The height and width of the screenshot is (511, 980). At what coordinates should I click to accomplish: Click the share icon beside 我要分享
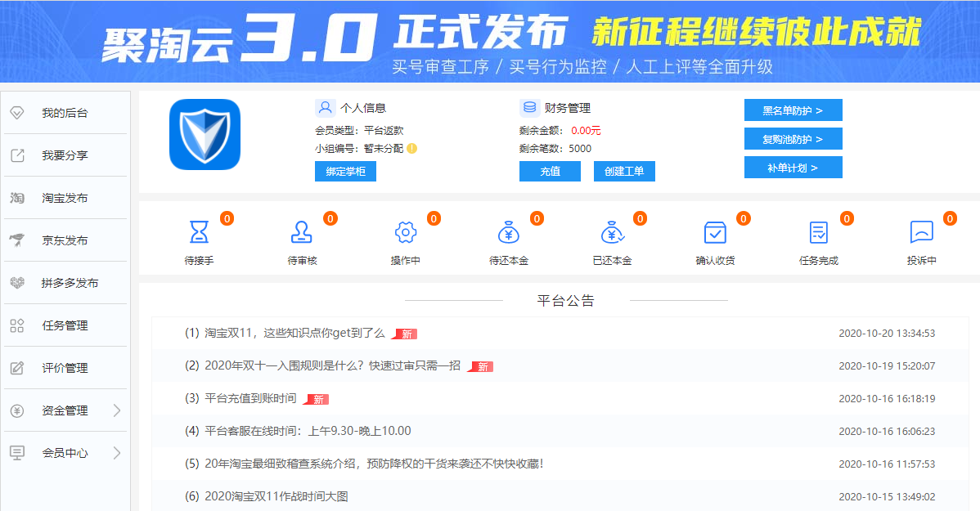[17, 155]
